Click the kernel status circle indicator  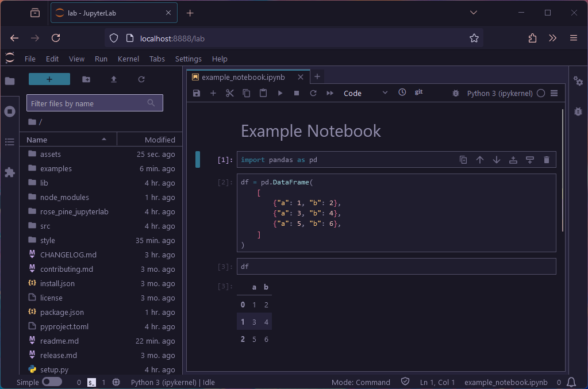[541, 93]
